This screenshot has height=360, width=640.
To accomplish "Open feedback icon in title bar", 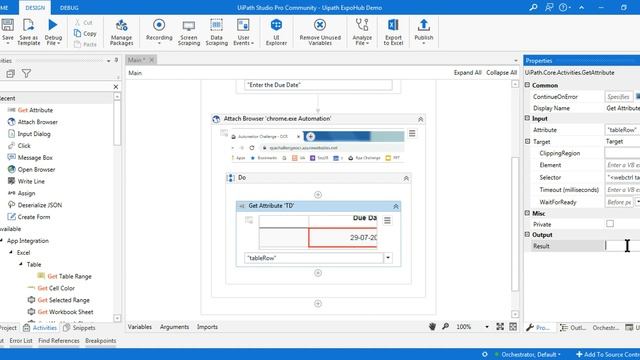I will (549, 7).
